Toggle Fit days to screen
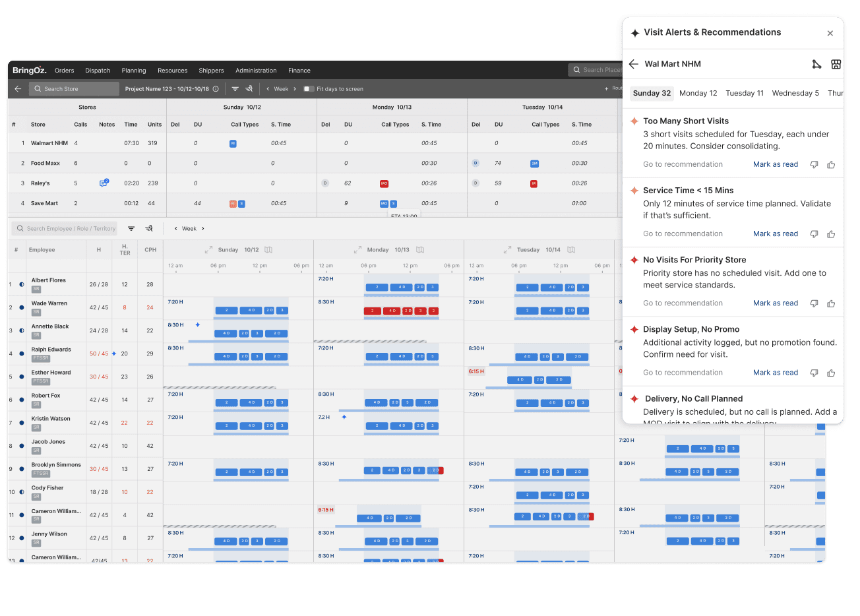The height and width of the screenshot is (616, 860). coord(309,89)
